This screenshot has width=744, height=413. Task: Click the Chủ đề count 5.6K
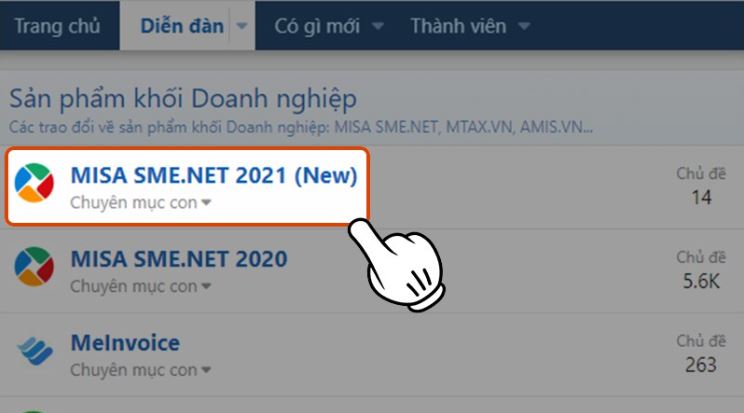tap(701, 281)
